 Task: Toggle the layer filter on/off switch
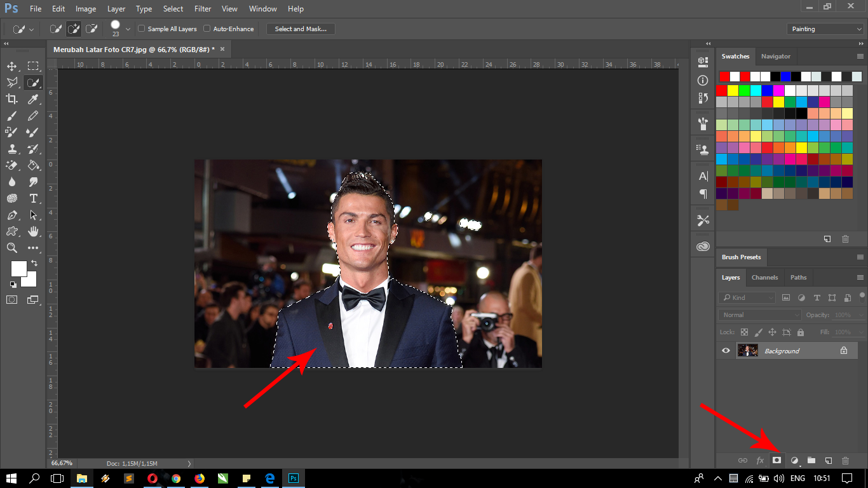point(862,296)
